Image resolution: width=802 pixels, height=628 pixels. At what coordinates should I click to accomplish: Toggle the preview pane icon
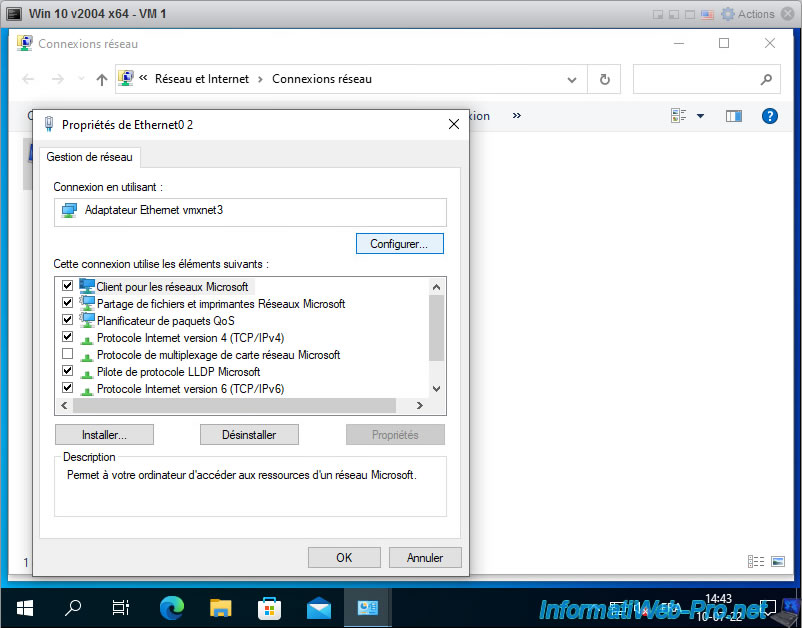pyautogui.click(x=734, y=116)
